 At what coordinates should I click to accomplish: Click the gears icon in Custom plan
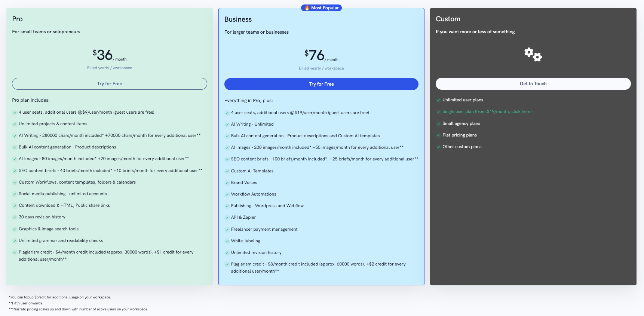(533, 55)
